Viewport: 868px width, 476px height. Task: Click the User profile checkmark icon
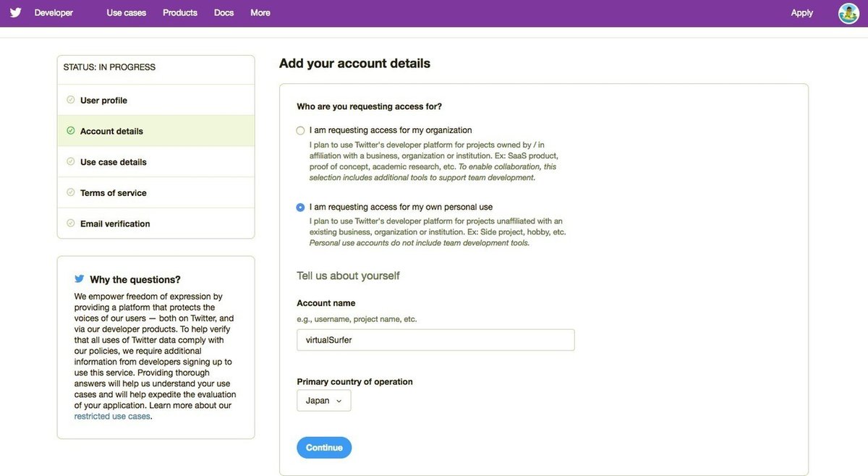tap(70, 100)
